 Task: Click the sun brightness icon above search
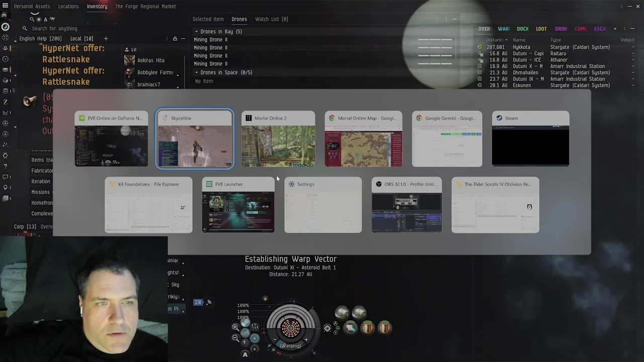click(x=39, y=19)
